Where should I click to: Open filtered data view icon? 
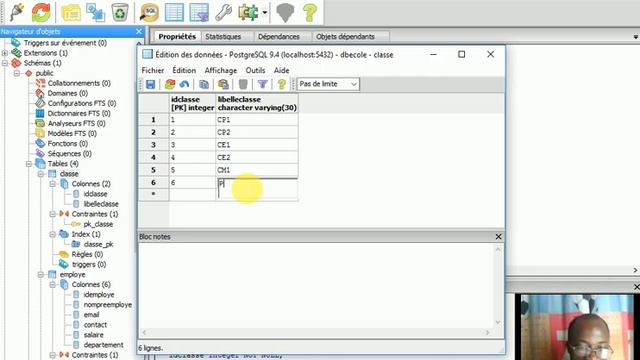click(199, 12)
